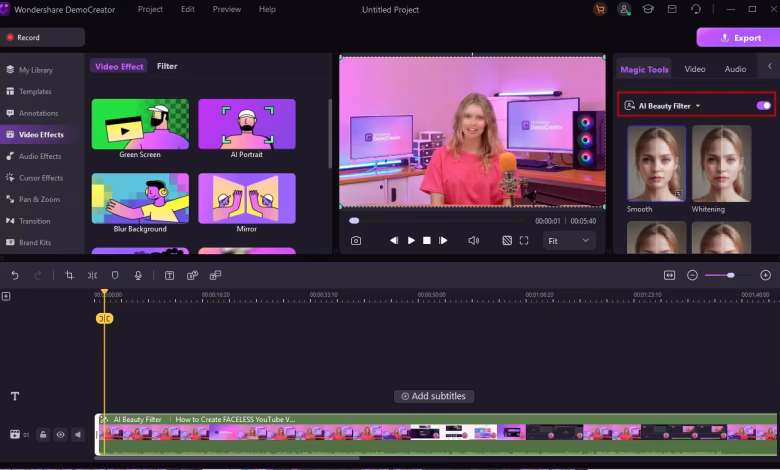This screenshot has width=780, height=470.
Task: Click the Record button
Action: tap(42, 37)
